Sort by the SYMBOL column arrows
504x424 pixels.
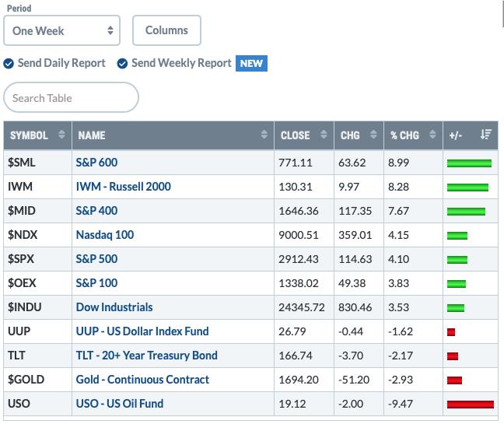click(x=61, y=134)
